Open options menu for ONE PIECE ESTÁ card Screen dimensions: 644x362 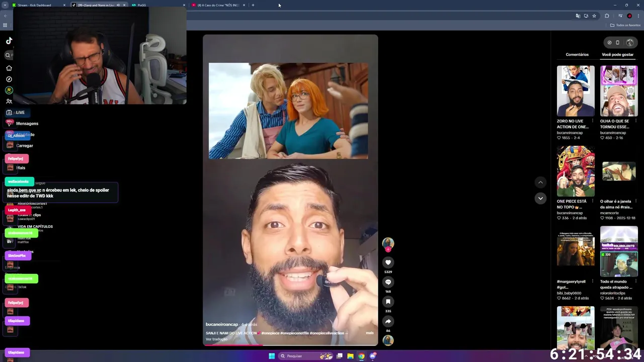click(592, 201)
